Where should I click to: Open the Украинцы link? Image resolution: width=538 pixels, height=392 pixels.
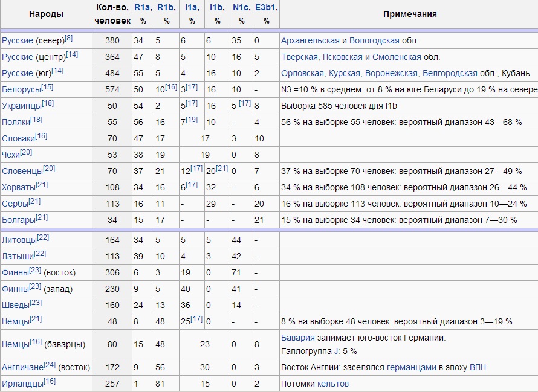pyautogui.click(x=22, y=106)
